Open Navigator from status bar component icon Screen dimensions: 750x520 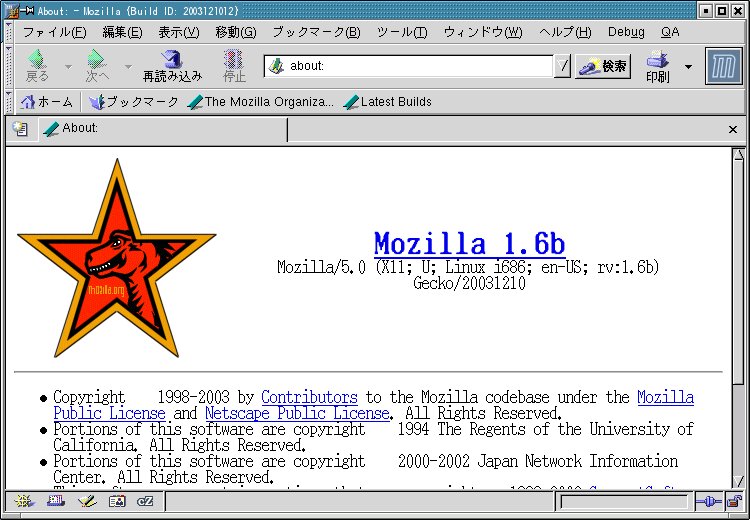tap(24, 501)
